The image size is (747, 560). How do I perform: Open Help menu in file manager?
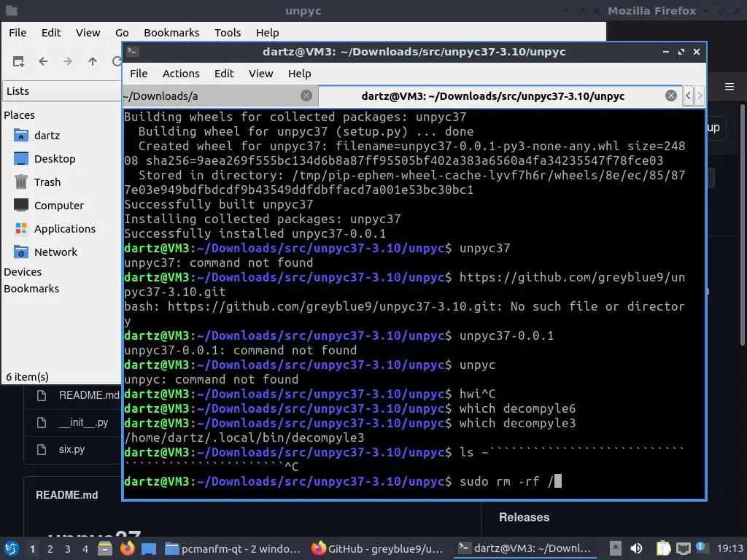coord(267,32)
